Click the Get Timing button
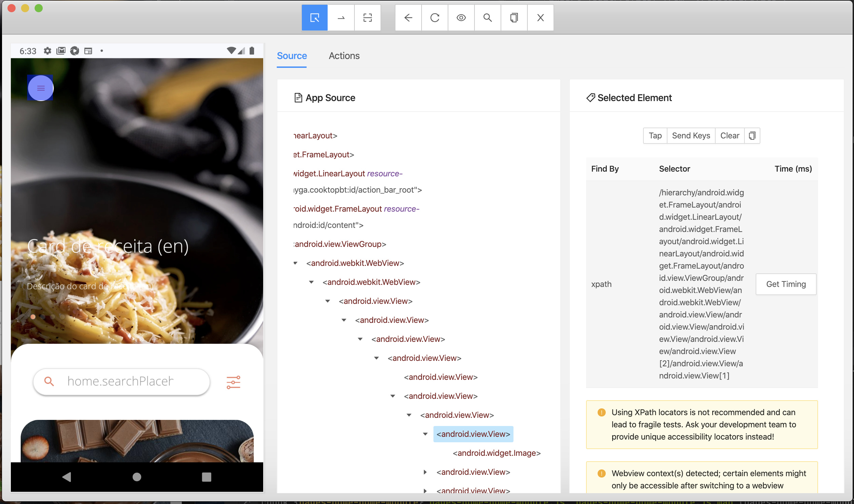 point(785,284)
